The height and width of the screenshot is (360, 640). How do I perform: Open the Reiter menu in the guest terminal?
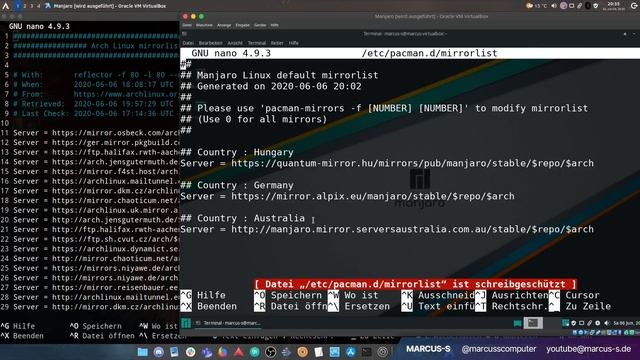click(277, 43)
